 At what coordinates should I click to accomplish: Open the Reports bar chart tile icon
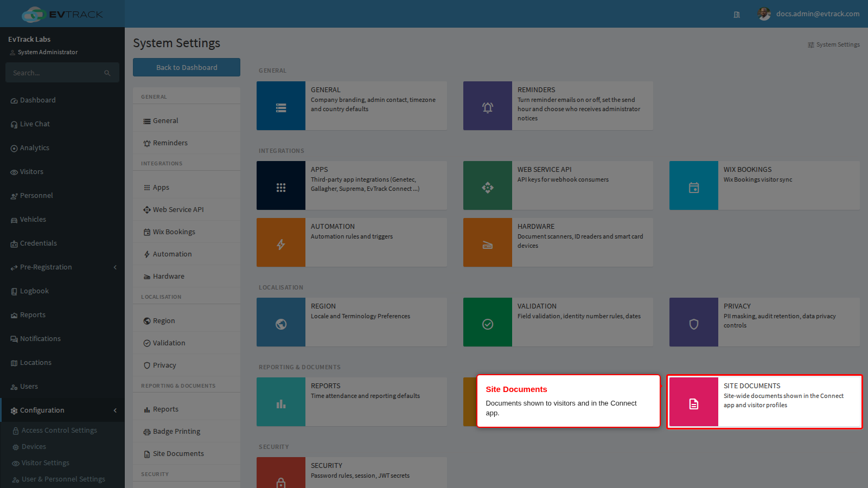[281, 402]
